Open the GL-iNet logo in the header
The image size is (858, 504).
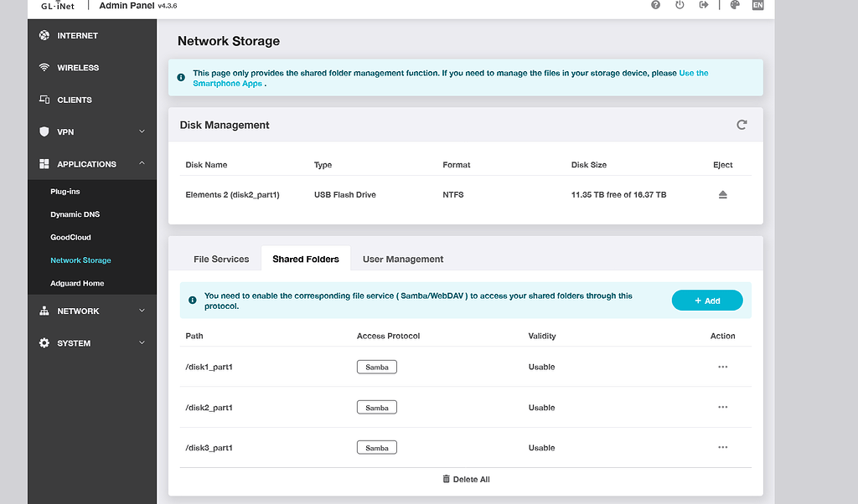[x=56, y=6]
